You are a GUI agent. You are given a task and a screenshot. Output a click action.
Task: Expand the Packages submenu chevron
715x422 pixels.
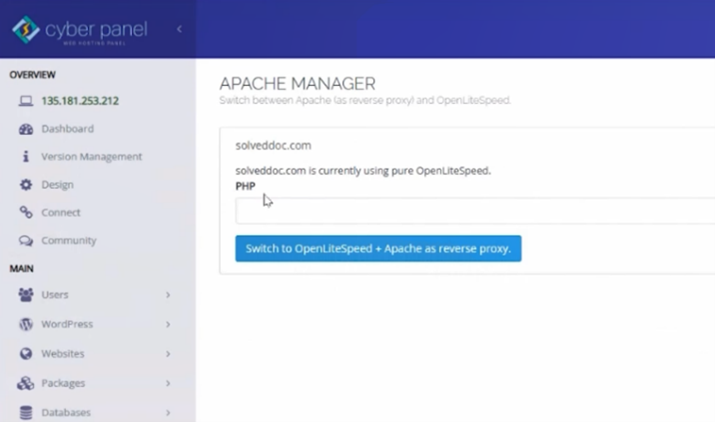tap(168, 383)
